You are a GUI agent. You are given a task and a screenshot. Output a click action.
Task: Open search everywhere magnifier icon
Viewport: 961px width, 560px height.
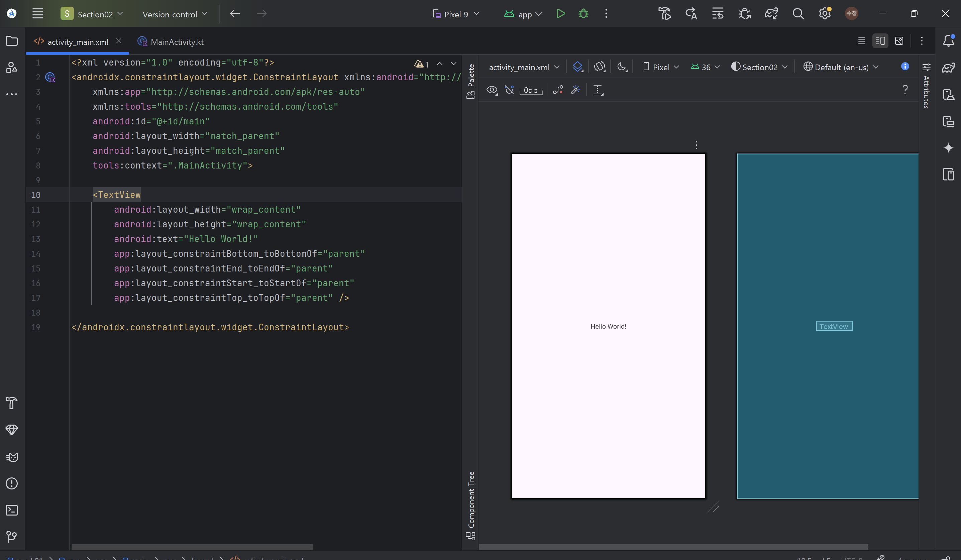click(798, 14)
